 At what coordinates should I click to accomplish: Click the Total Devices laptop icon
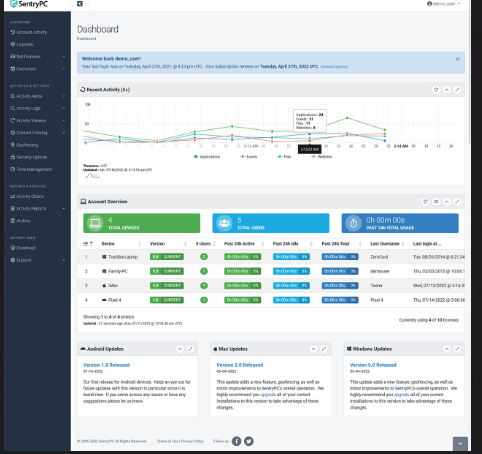coord(95,223)
